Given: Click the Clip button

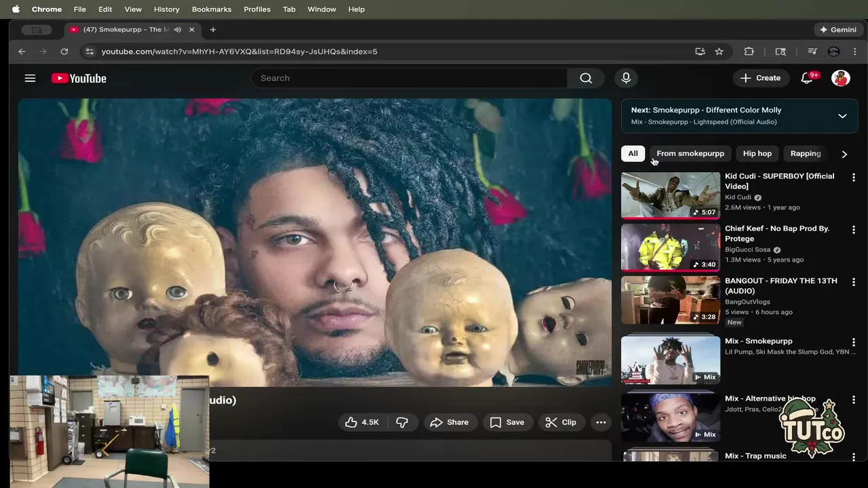Looking at the screenshot, I should pyautogui.click(x=561, y=422).
